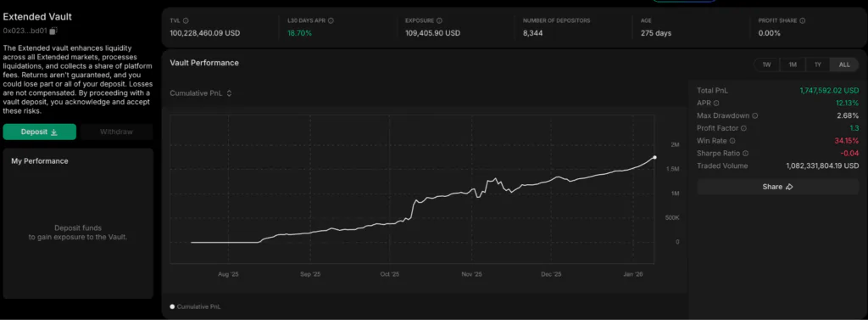868x320 pixels.
Task: Click the 8,344 depositors count
Action: (532, 33)
